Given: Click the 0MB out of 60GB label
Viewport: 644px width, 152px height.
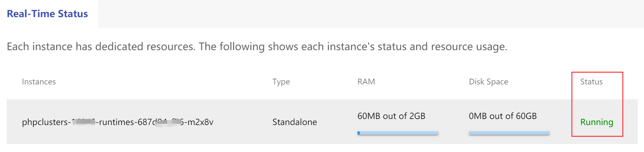Looking at the screenshot, I should (503, 116).
